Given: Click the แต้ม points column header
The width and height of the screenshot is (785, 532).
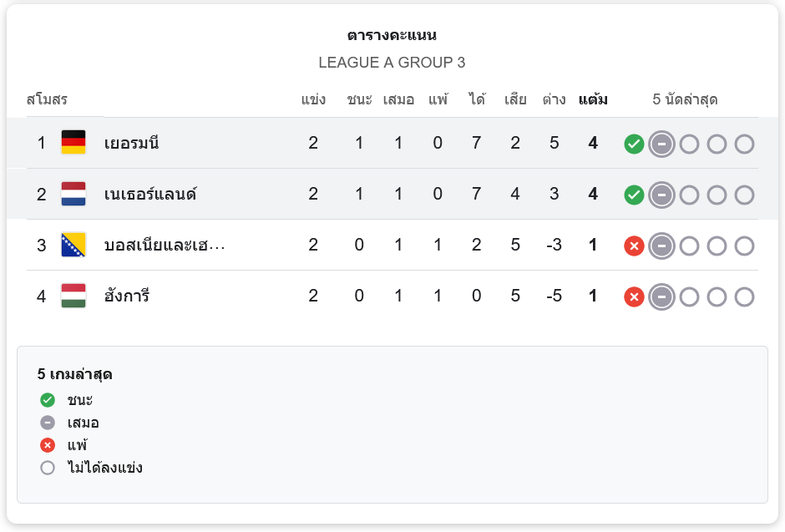Looking at the screenshot, I should coord(593,99).
